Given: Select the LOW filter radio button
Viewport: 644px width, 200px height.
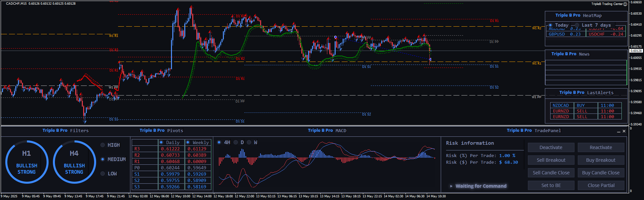Looking at the screenshot, I should click(103, 174).
